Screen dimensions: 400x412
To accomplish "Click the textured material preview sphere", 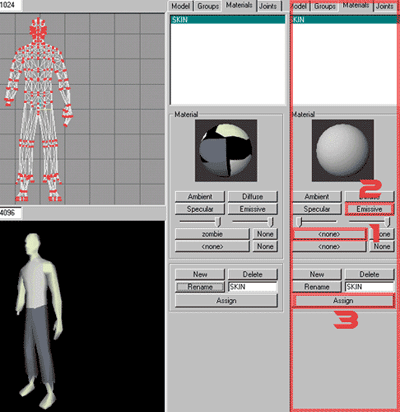I will (226, 150).
